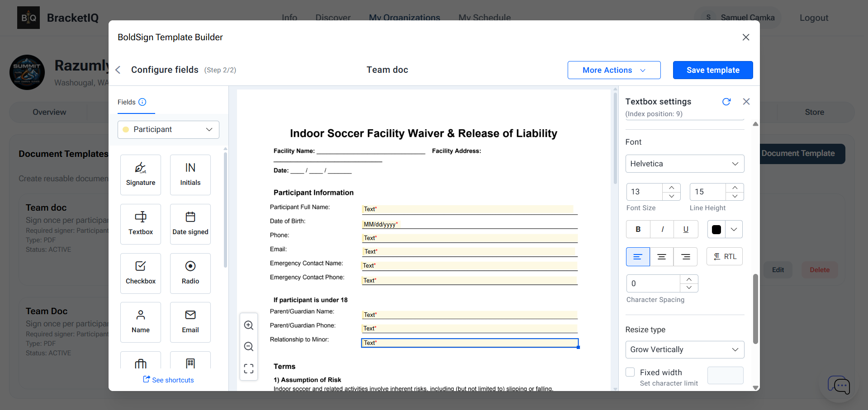Open the Fields tab
This screenshot has height=410, width=868.
tap(127, 102)
